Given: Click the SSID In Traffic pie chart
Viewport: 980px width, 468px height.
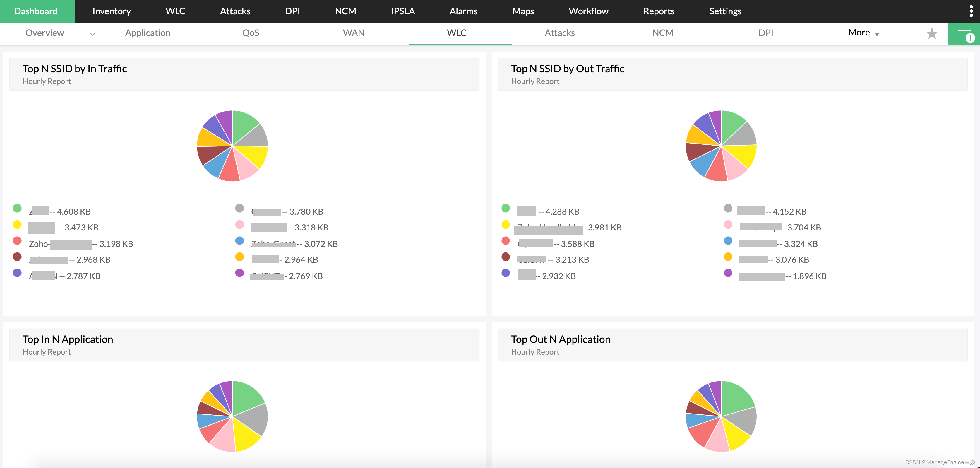Looking at the screenshot, I should 232,146.
